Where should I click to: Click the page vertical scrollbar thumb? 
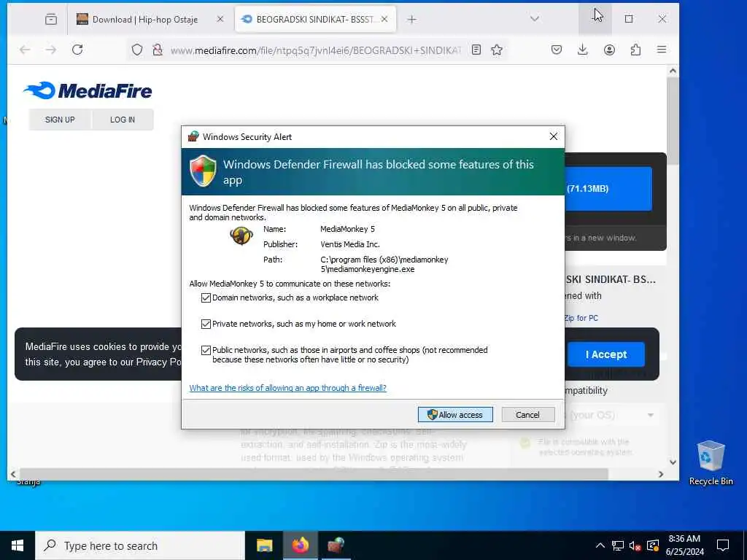pos(673,121)
